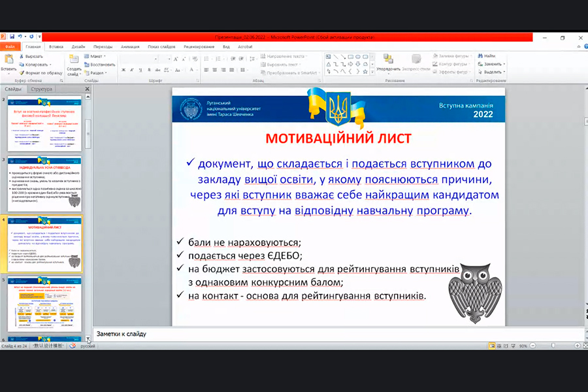Screen dimensions: 588x392
Task: Switch to Normal view in status bar
Action: point(491,346)
